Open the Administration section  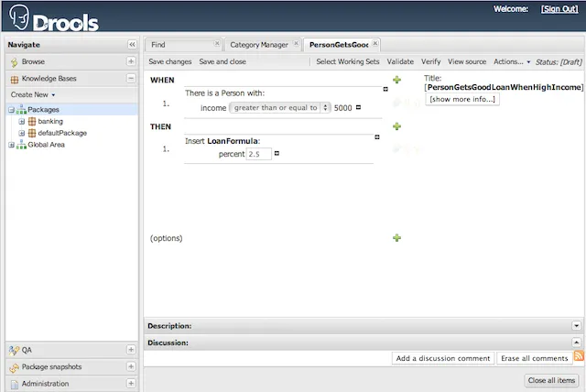pos(45,384)
